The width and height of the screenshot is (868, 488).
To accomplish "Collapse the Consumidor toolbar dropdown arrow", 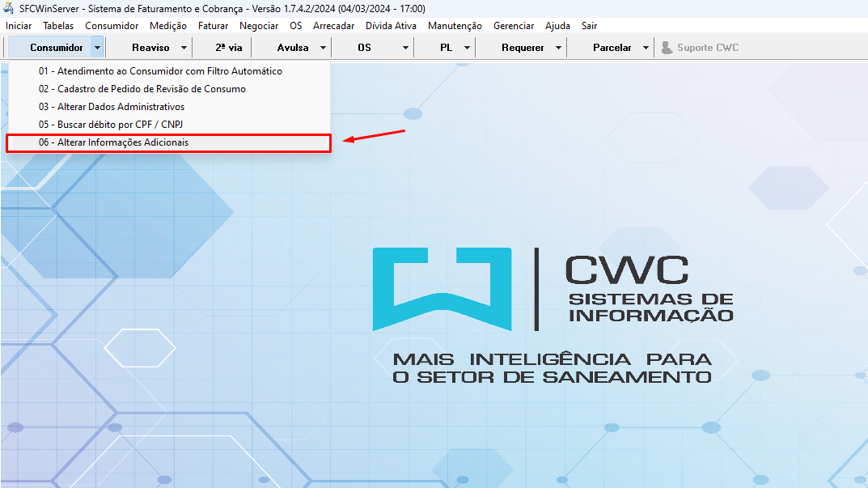I will [97, 48].
